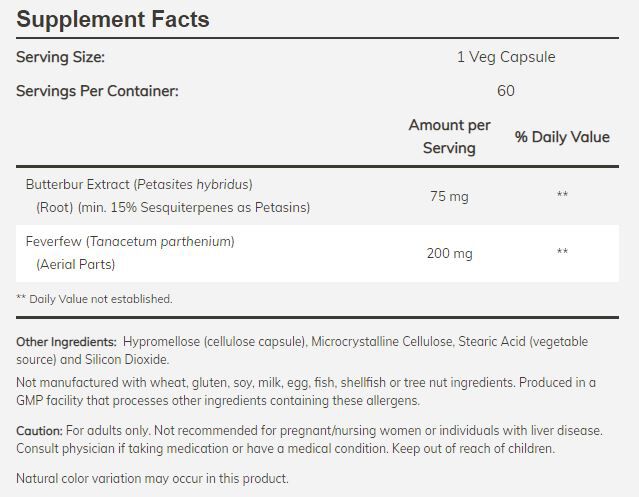
Task: Click the Butterbur row daily value asterisks
Action: coord(562,196)
